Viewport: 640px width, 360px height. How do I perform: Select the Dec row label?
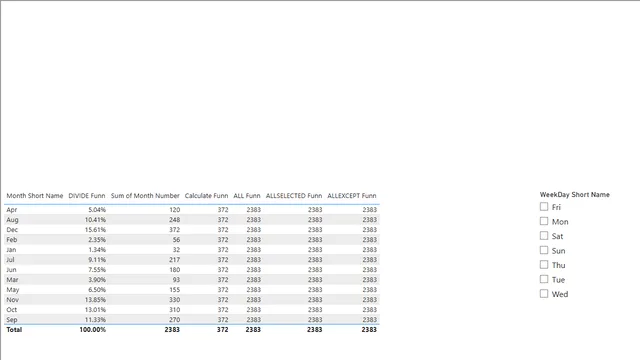[12, 230]
